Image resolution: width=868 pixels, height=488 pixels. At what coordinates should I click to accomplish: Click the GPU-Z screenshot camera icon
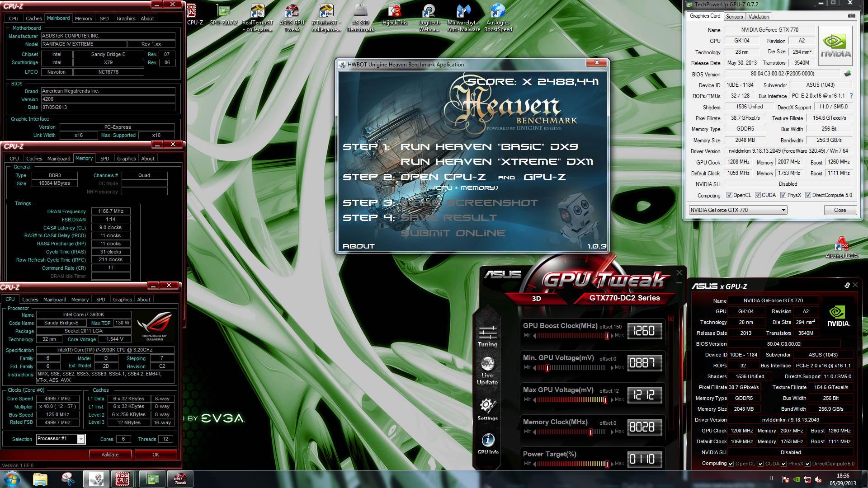852,16
